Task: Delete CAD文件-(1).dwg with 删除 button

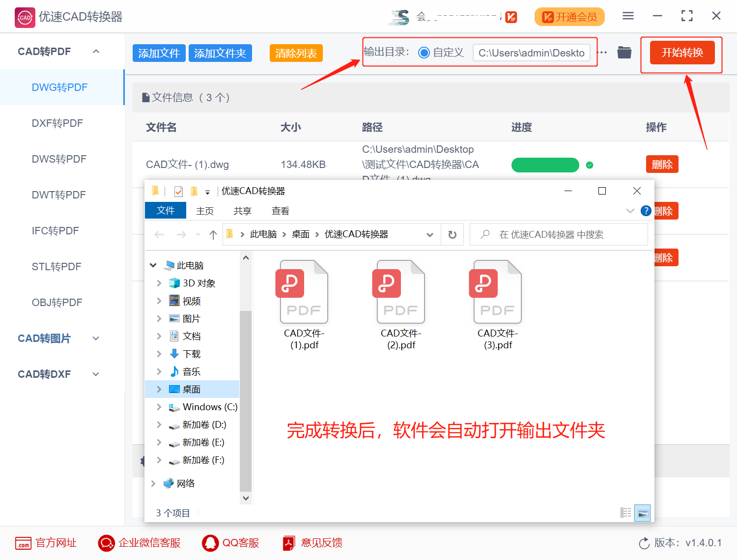Action: click(x=662, y=165)
